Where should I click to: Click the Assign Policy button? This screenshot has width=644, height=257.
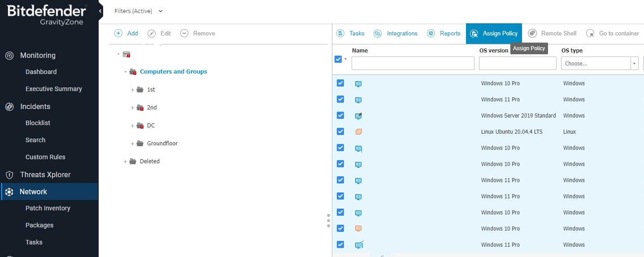click(494, 33)
